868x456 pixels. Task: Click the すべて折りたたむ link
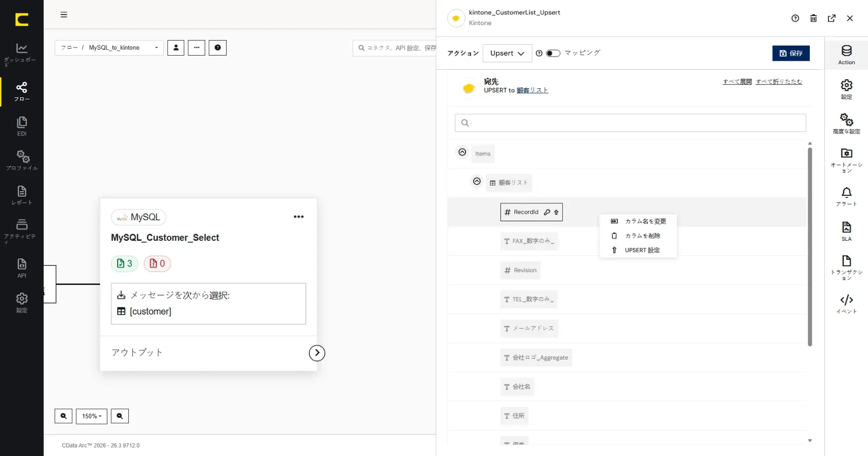(779, 82)
